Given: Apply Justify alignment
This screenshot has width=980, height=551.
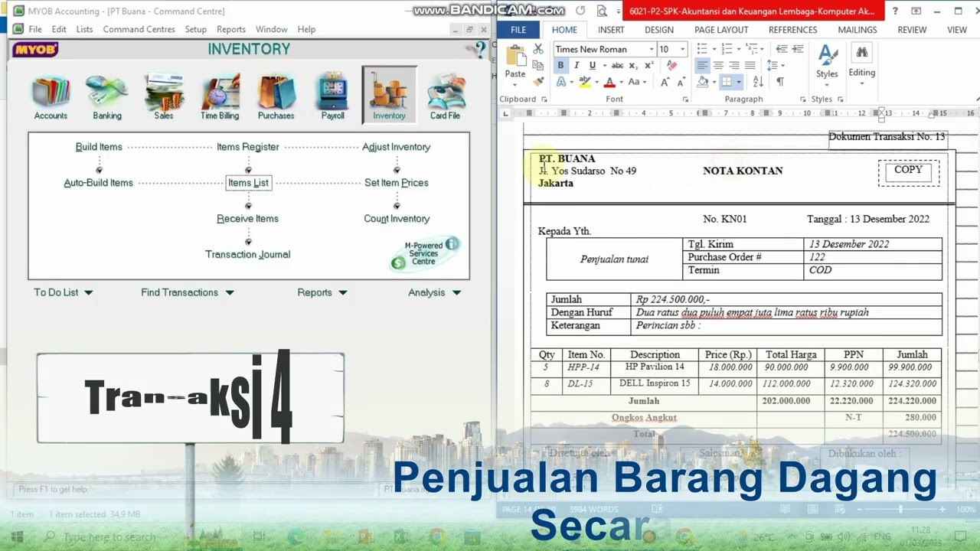Looking at the screenshot, I should tap(750, 66).
